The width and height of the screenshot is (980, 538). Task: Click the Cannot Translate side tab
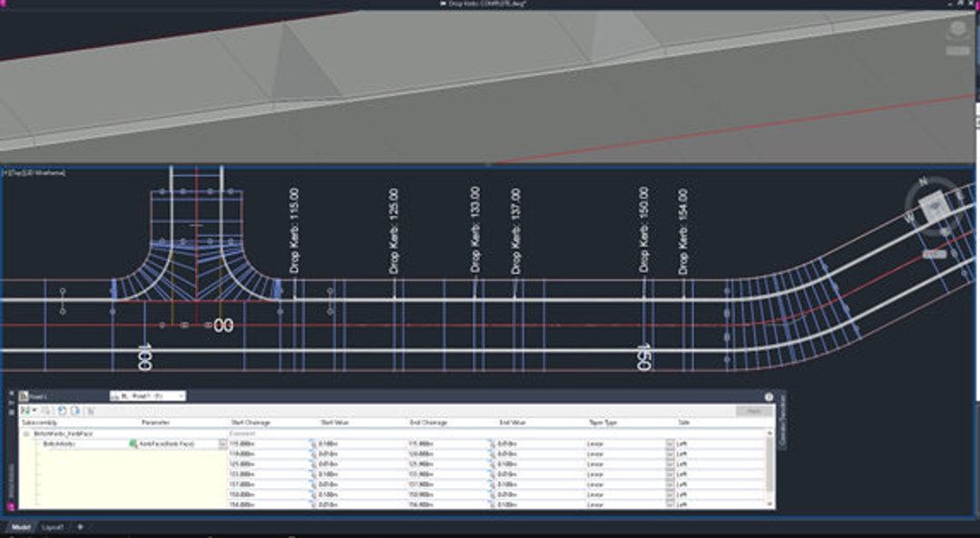pyautogui.click(x=782, y=426)
